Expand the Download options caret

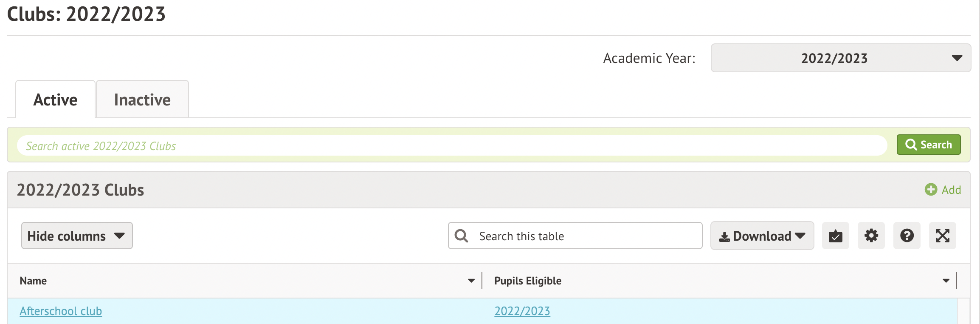coord(800,236)
